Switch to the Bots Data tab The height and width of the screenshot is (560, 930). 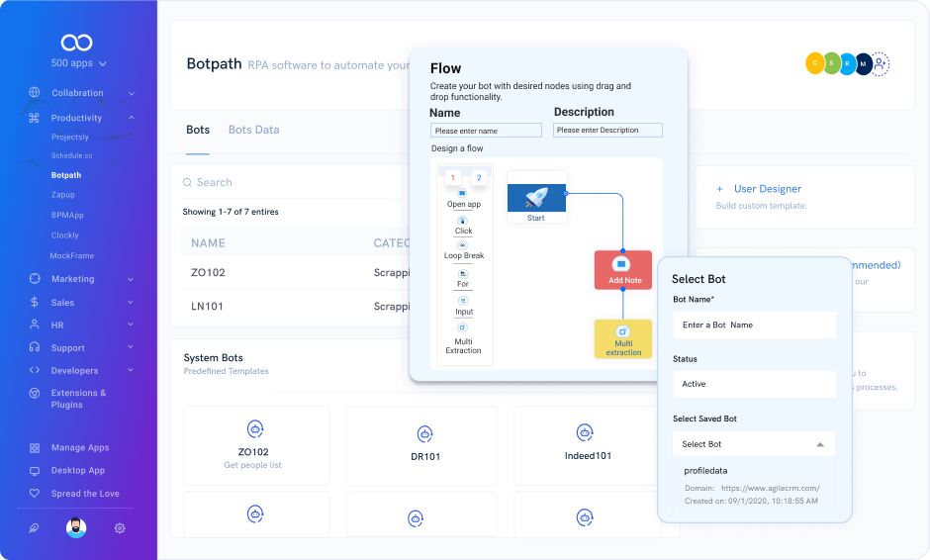[253, 130]
